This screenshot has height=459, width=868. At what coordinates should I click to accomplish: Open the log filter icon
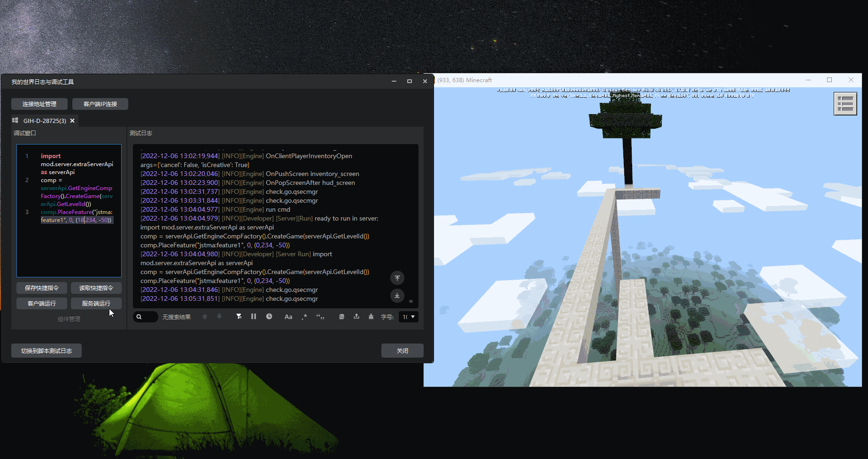point(239,317)
